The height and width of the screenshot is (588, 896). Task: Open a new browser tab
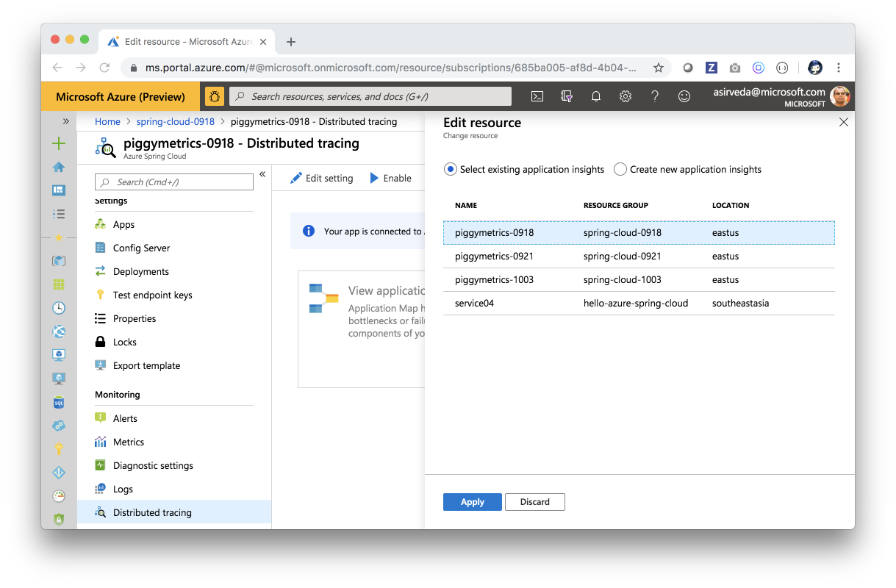[x=291, y=42]
